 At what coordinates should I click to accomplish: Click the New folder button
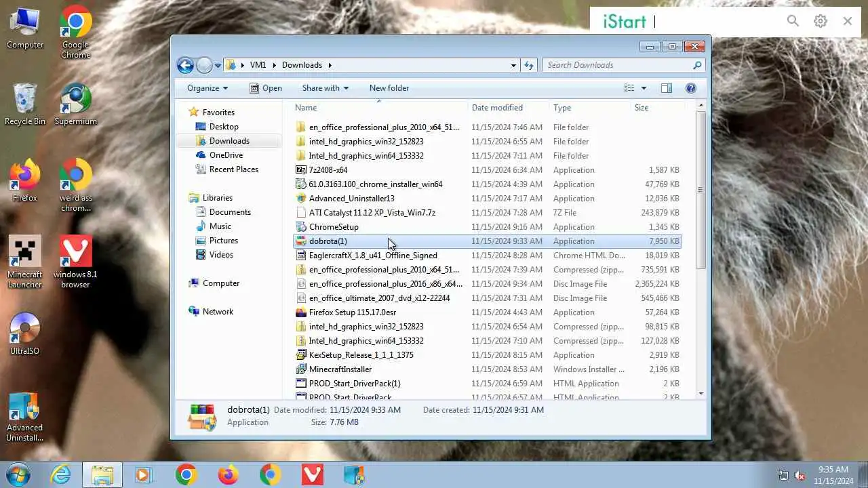coord(389,88)
